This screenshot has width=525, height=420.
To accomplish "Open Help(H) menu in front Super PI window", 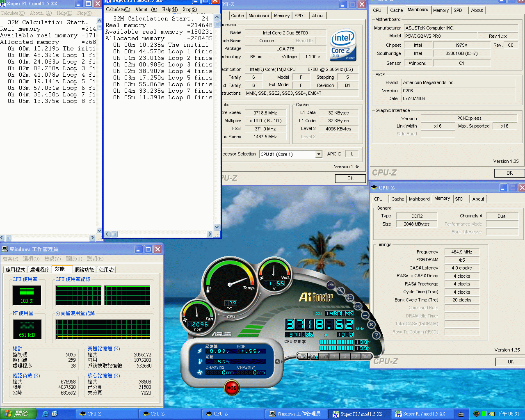I will 170,9.
